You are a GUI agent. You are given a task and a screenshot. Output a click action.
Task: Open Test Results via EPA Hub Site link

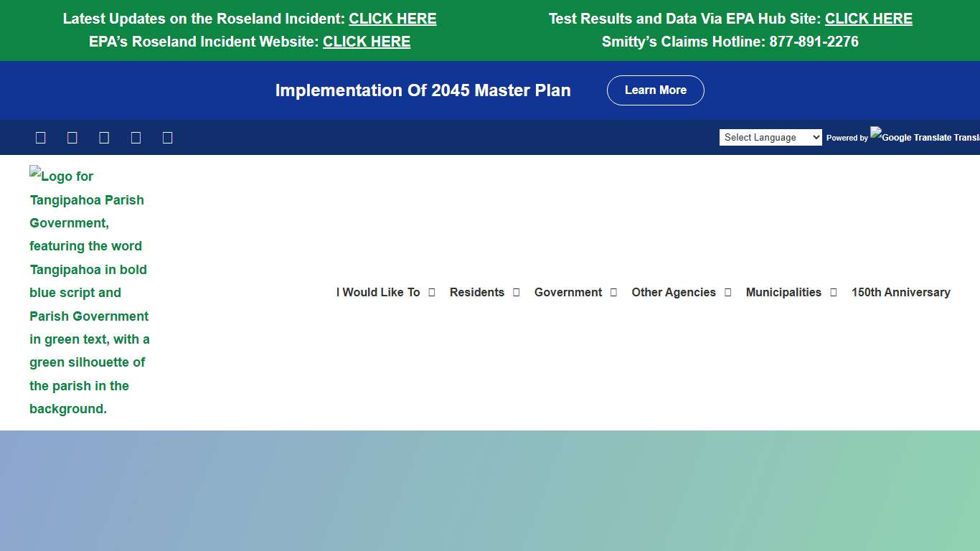[x=868, y=19]
